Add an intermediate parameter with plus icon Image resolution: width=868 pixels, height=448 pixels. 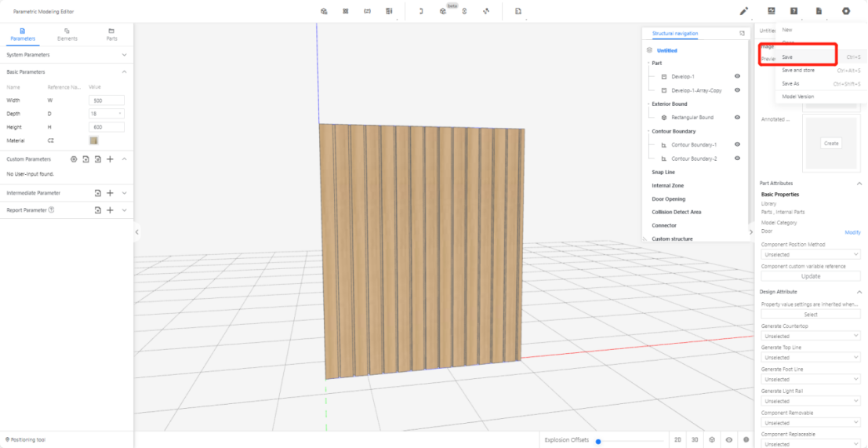[x=110, y=193]
